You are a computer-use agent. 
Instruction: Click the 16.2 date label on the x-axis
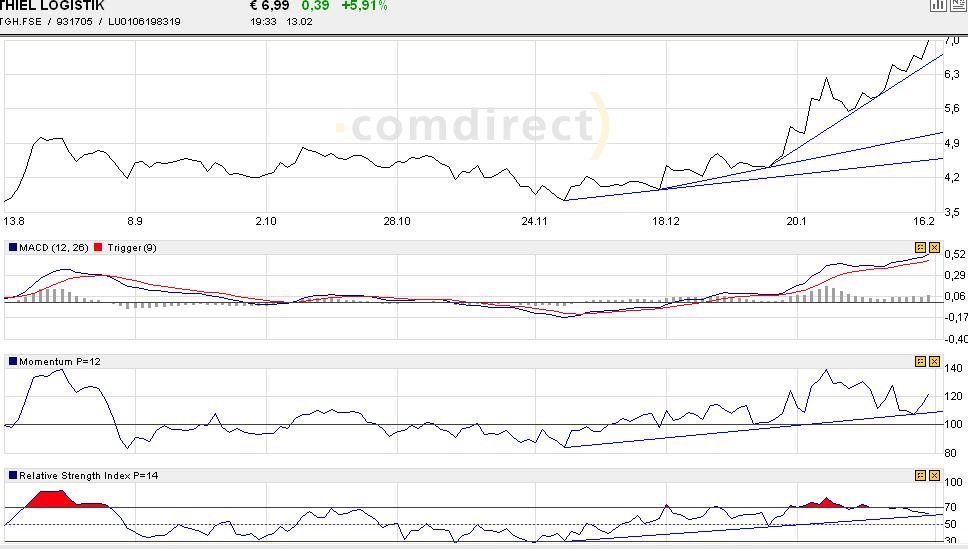pyautogui.click(x=924, y=221)
